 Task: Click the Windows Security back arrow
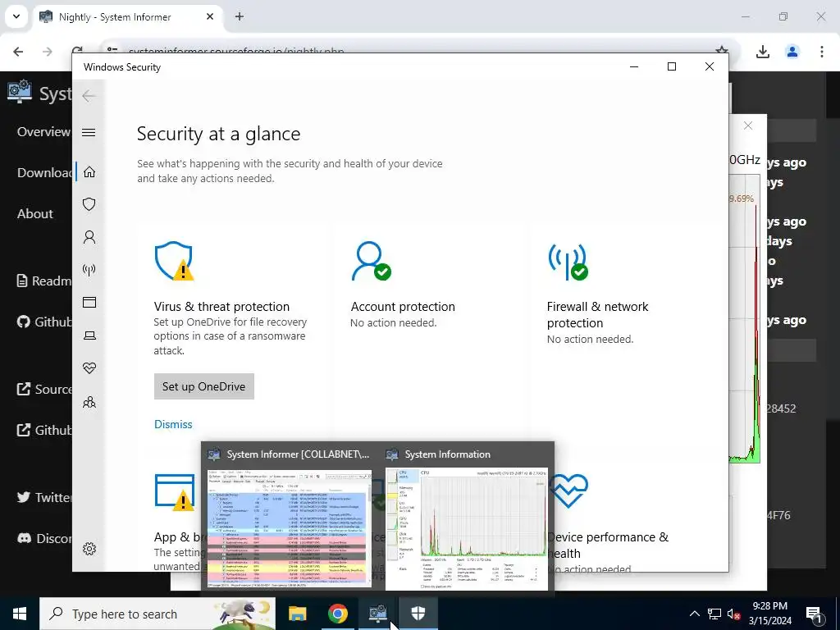(x=89, y=96)
